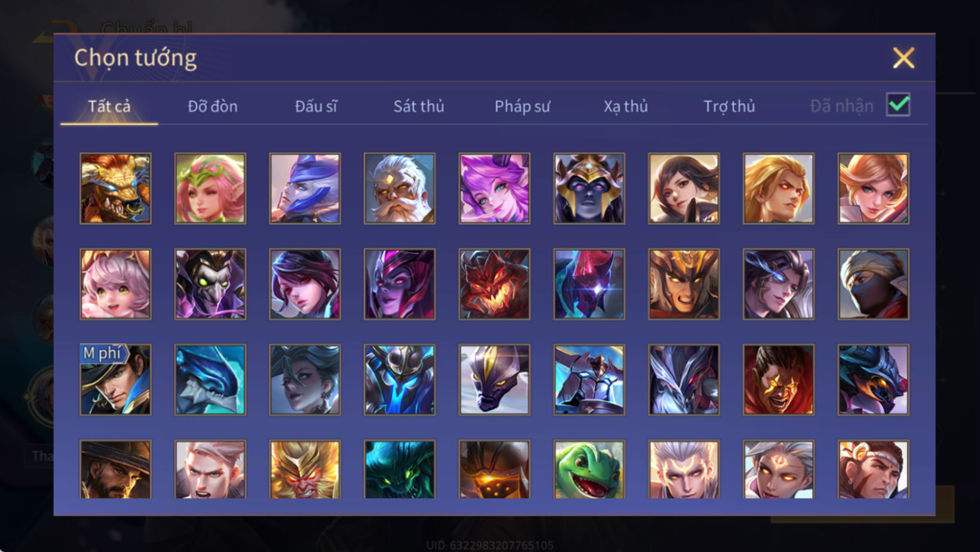This screenshot has width=980, height=552.
Task: Pick the plague doctor beak mask hero
Action: (x=210, y=284)
